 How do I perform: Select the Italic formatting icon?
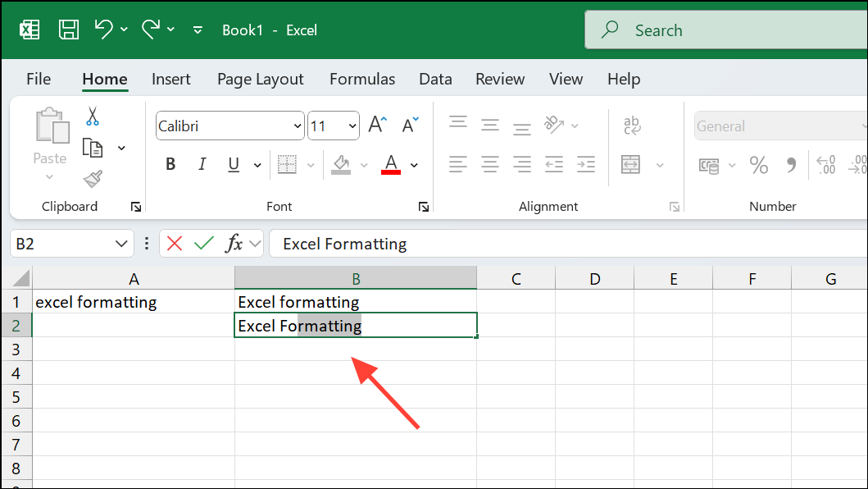(202, 164)
